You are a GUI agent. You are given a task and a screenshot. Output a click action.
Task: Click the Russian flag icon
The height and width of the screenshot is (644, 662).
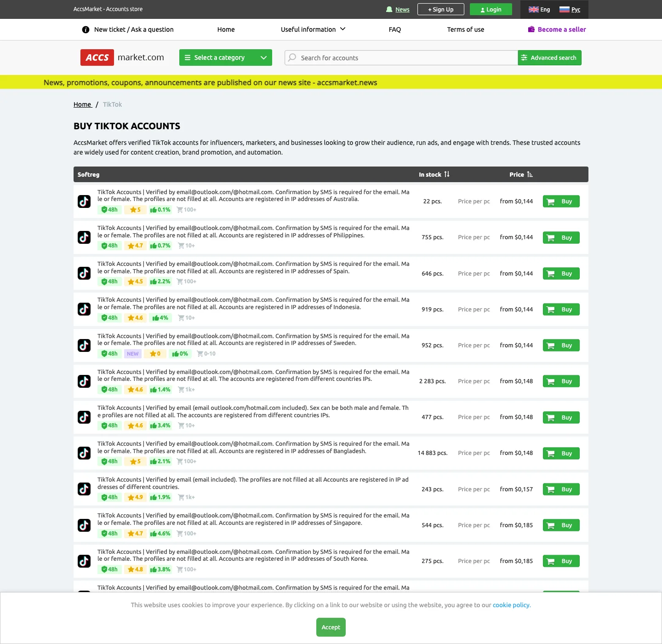click(564, 9)
